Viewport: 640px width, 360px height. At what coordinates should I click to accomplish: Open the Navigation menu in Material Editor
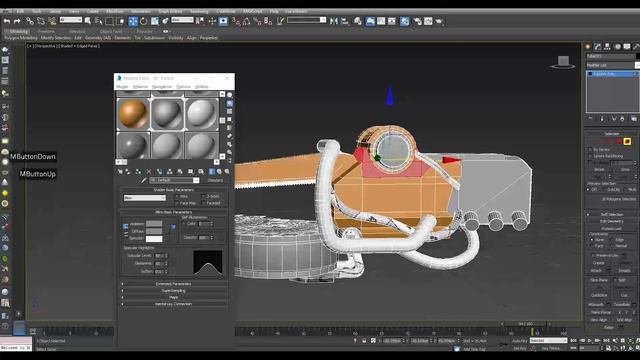click(x=162, y=87)
